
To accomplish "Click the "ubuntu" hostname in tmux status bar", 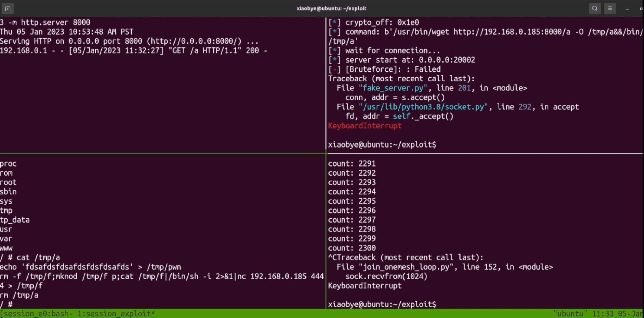I will [570, 314].
